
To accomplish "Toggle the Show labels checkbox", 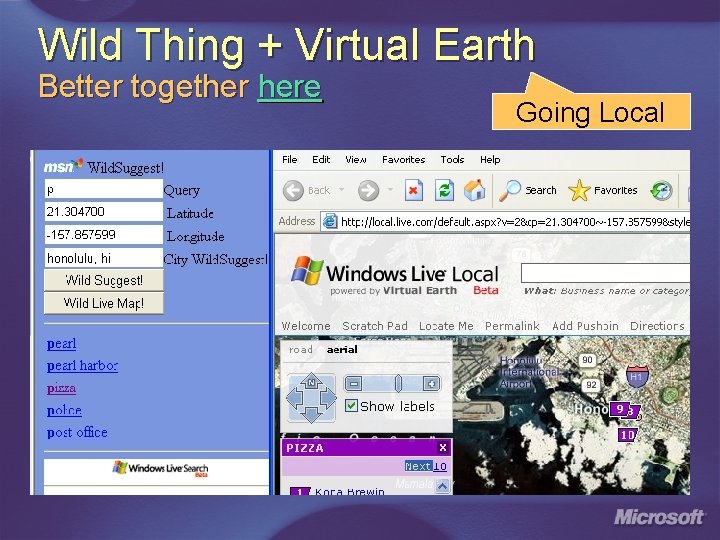I will 351,405.
